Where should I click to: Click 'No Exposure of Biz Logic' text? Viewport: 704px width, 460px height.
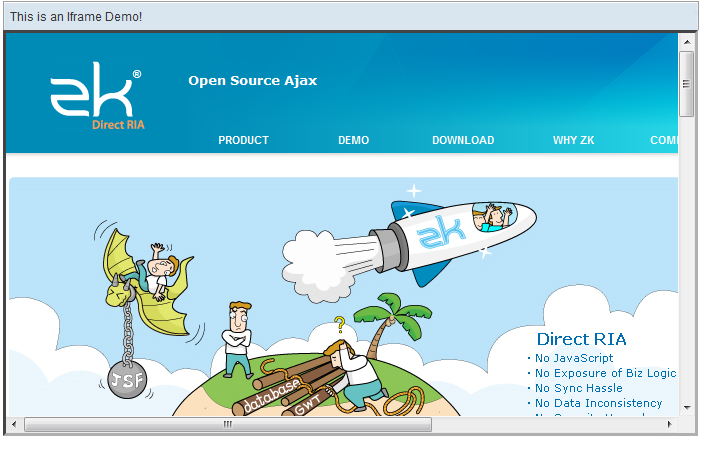[x=605, y=373]
